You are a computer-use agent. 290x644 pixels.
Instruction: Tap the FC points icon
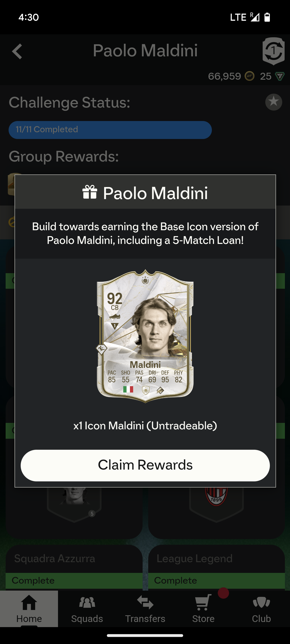pos(280,76)
